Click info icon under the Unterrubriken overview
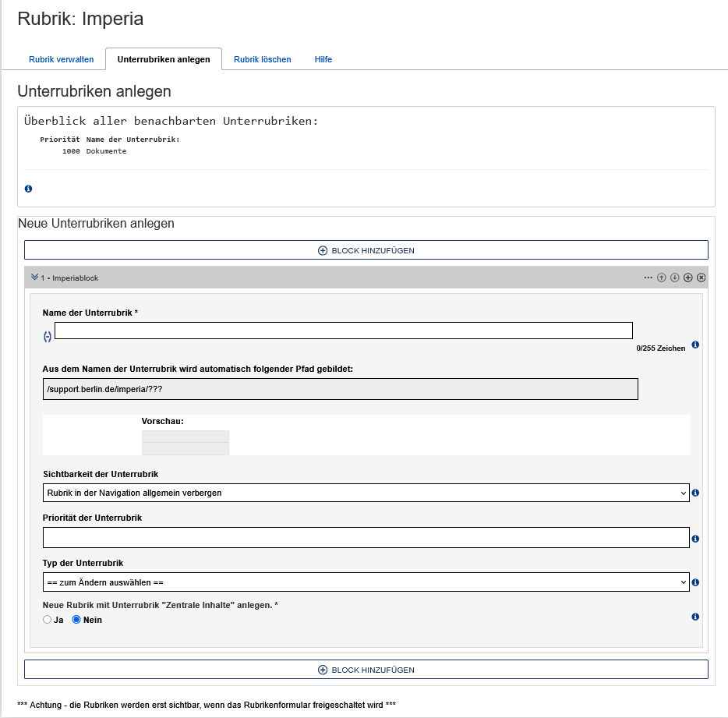 tap(29, 189)
